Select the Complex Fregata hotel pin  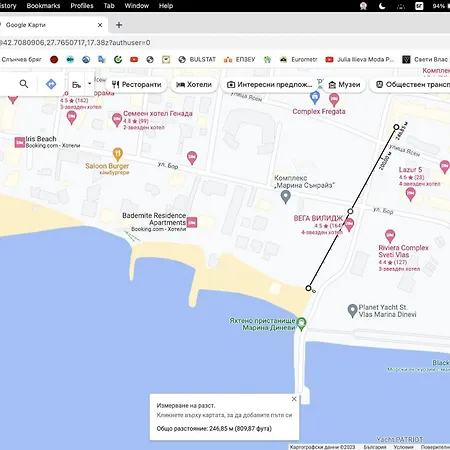[334, 100]
